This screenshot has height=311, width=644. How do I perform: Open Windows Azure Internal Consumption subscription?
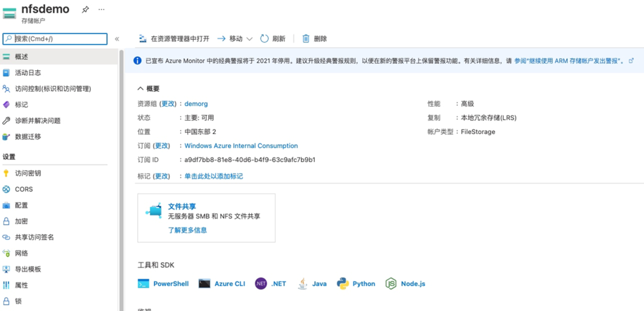point(241,145)
